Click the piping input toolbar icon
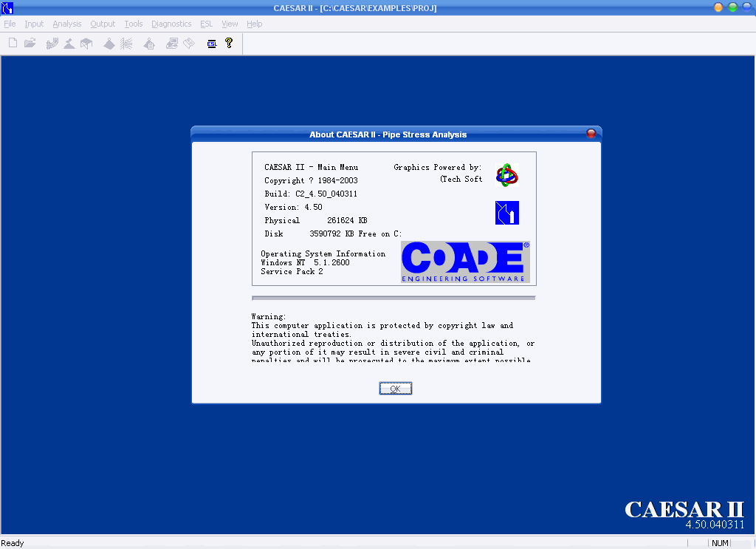This screenshot has width=756, height=549. tap(52, 44)
